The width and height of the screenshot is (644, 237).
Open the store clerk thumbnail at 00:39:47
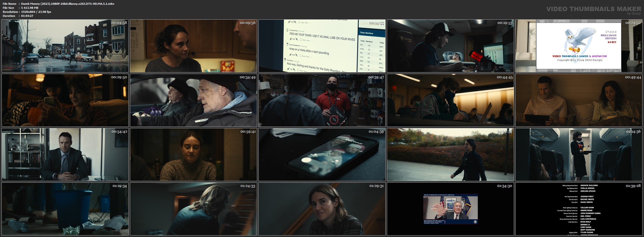click(322, 100)
